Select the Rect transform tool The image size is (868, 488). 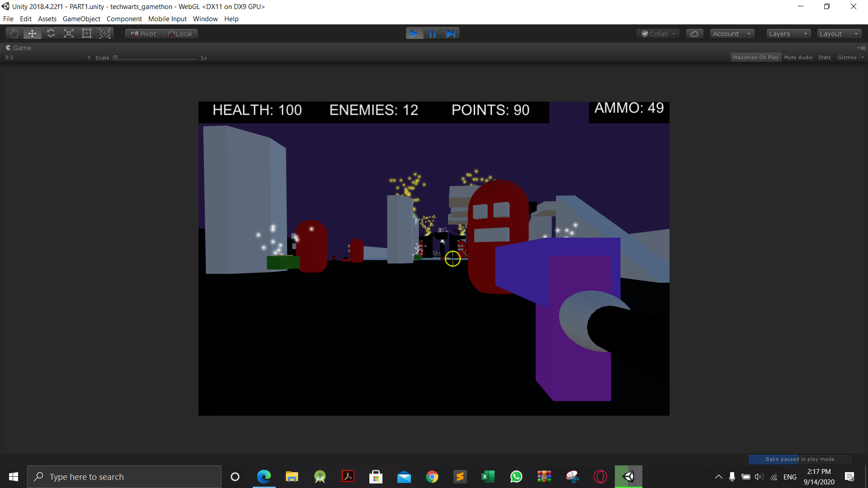click(x=87, y=33)
